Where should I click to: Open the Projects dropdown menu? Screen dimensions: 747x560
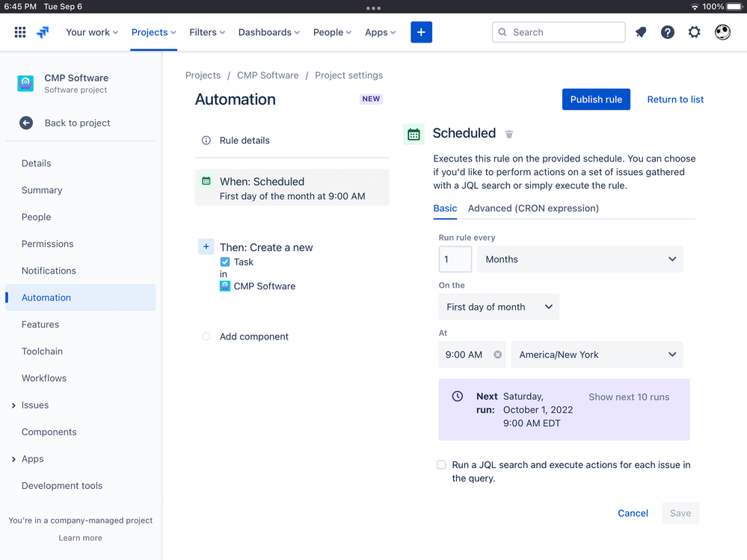coord(154,32)
